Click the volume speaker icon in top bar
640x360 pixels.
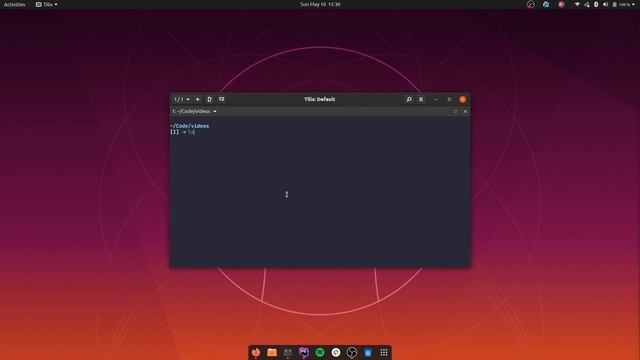click(605, 4)
